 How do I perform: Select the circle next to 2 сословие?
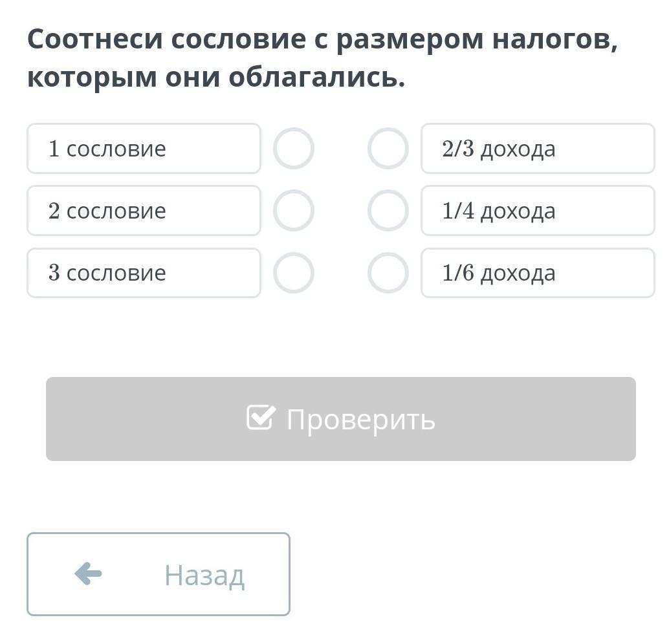(x=294, y=211)
